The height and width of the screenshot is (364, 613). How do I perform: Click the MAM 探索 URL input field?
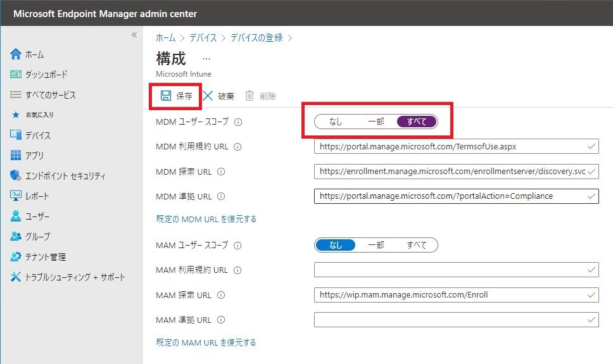[x=456, y=295]
